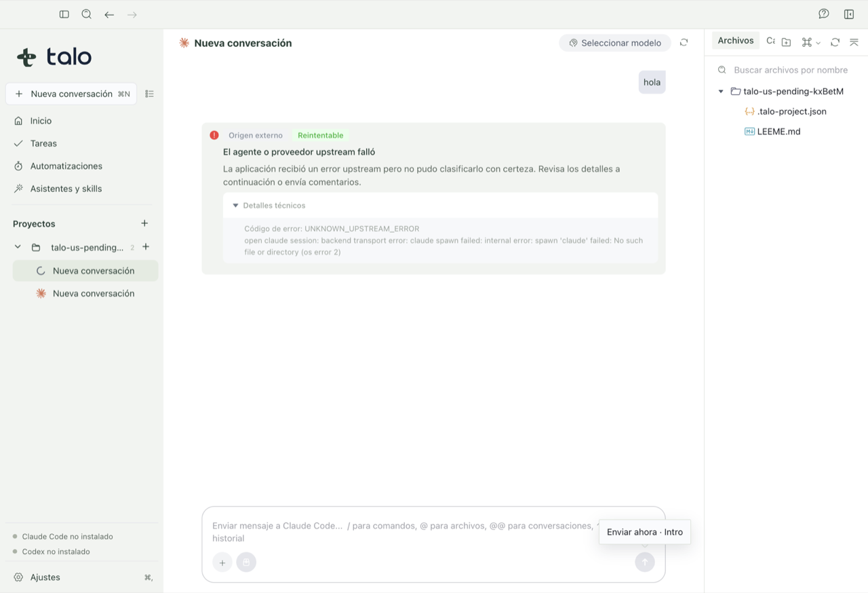Toggle the left sidebar panel icon
The image size is (868, 593).
point(64,14)
